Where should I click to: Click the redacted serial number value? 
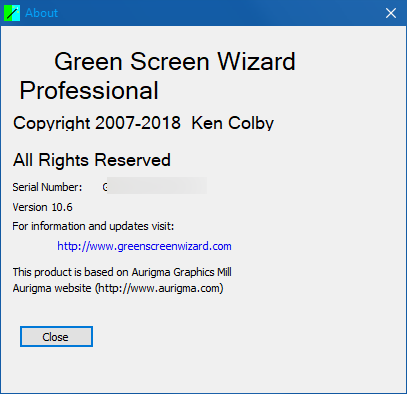(155, 186)
